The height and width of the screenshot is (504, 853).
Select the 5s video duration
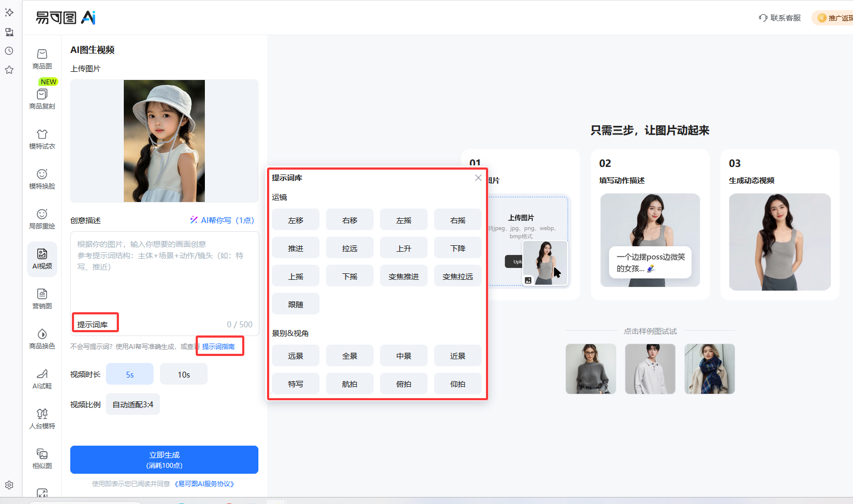click(130, 374)
